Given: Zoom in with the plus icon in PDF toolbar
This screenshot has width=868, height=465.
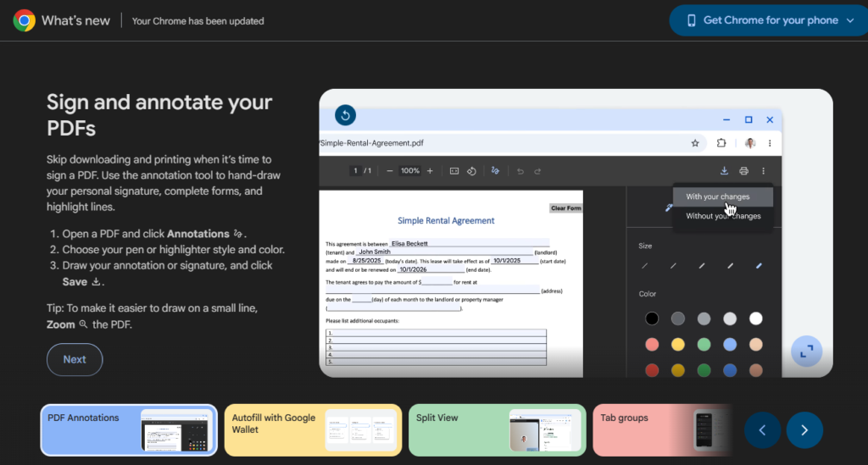Looking at the screenshot, I should click(430, 171).
